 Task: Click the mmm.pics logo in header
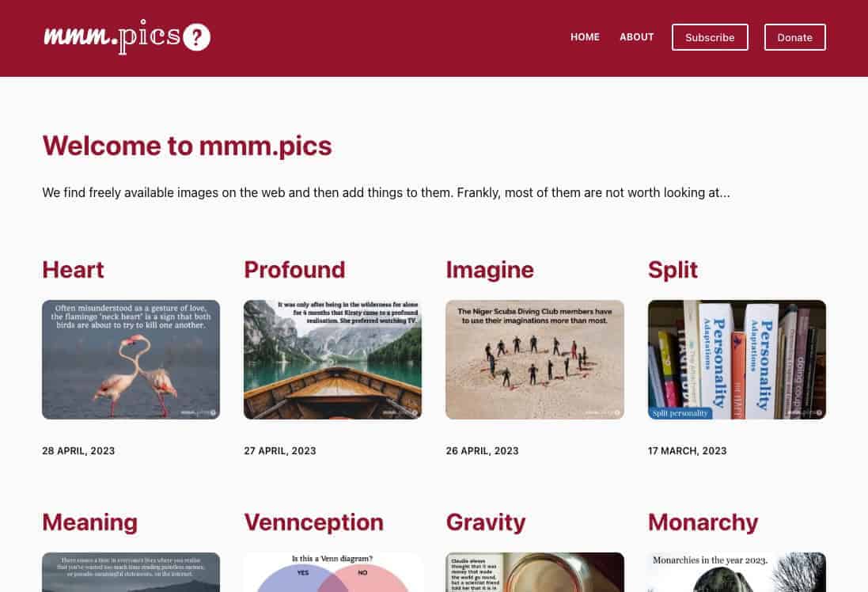pyautogui.click(x=127, y=37)
